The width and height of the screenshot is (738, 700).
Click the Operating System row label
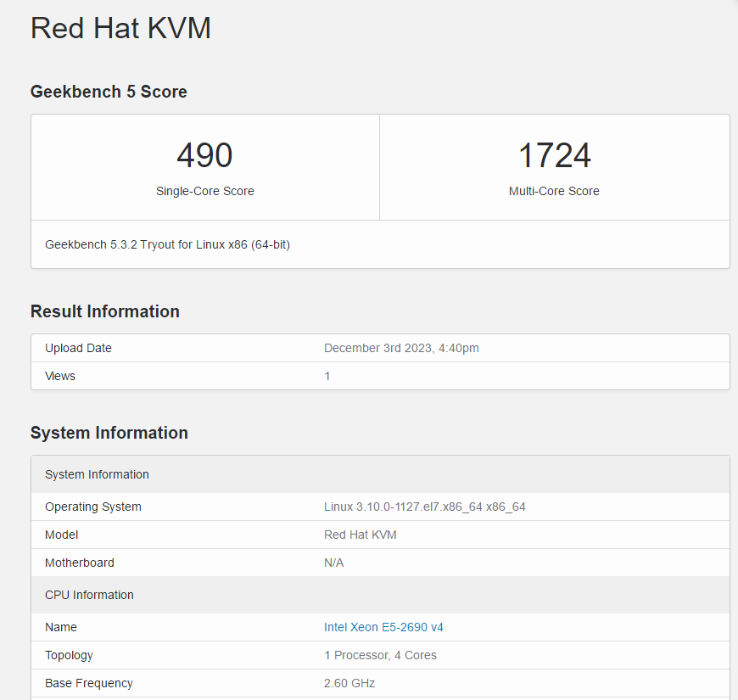point(93,507)
